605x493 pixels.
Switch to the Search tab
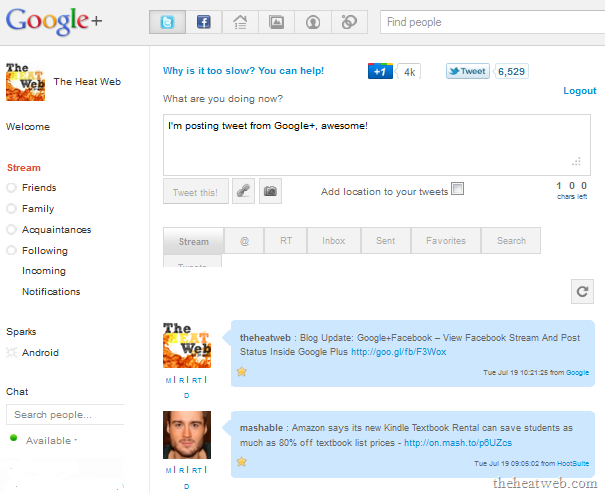pos(511,241)
